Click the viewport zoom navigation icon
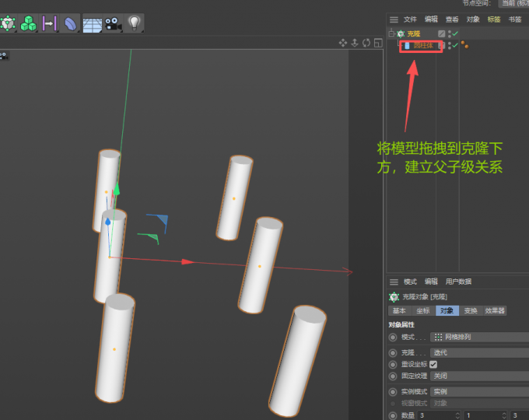 point(355,43)
